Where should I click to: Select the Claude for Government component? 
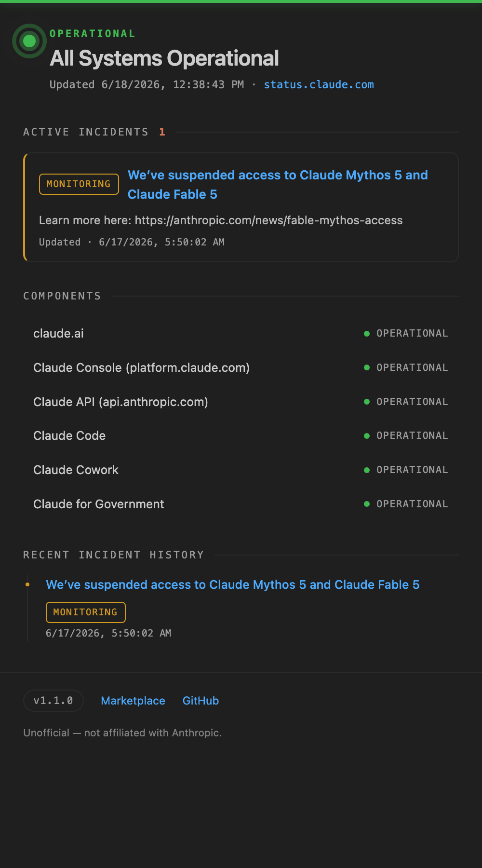(241, 504)
